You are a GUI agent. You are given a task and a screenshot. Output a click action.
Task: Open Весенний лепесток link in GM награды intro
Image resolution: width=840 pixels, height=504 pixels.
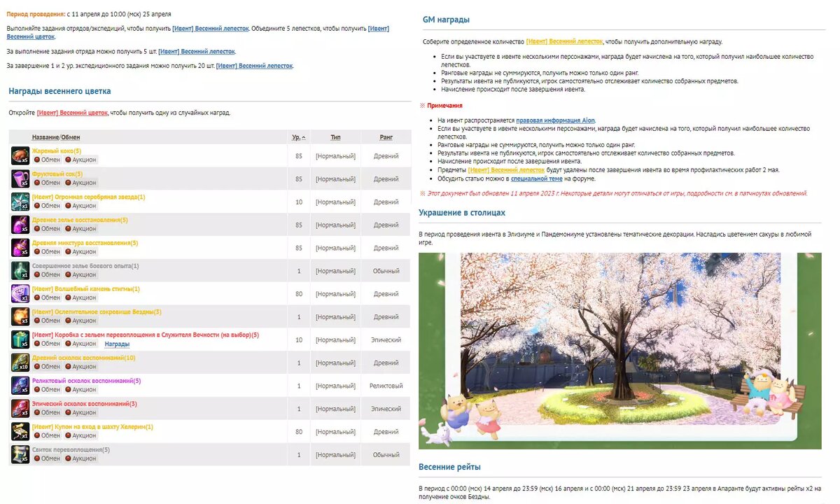564,42
